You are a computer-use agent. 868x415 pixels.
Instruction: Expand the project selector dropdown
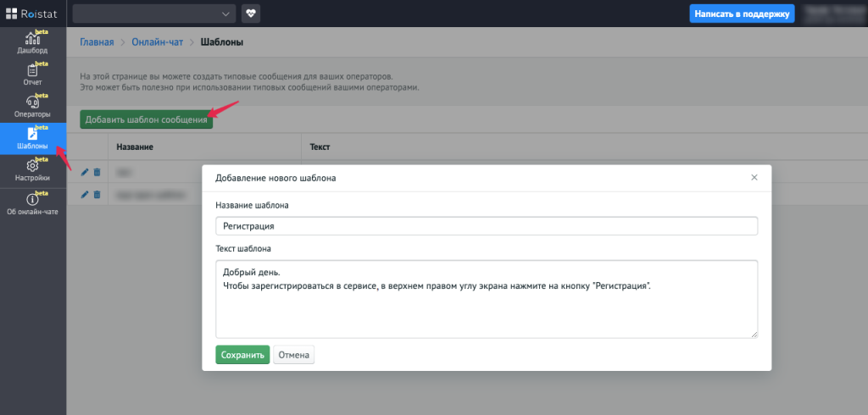154,14
